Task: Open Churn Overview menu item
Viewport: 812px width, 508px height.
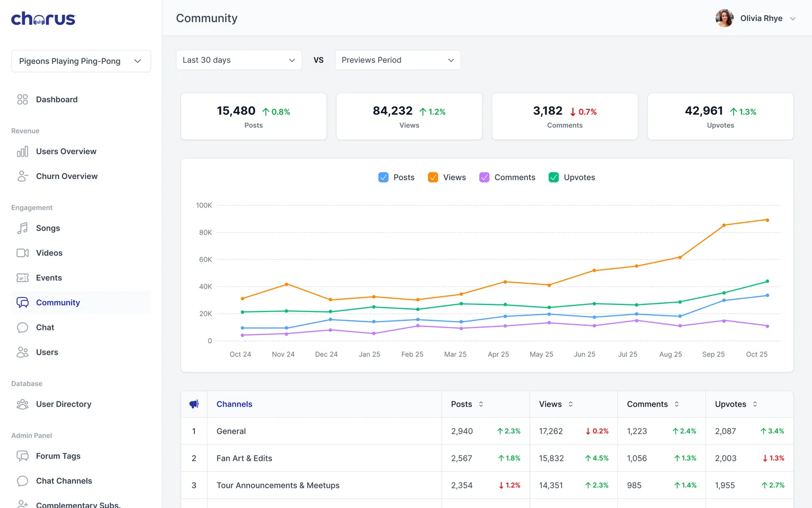Action: pyautogui.click(x=81, y=177)
